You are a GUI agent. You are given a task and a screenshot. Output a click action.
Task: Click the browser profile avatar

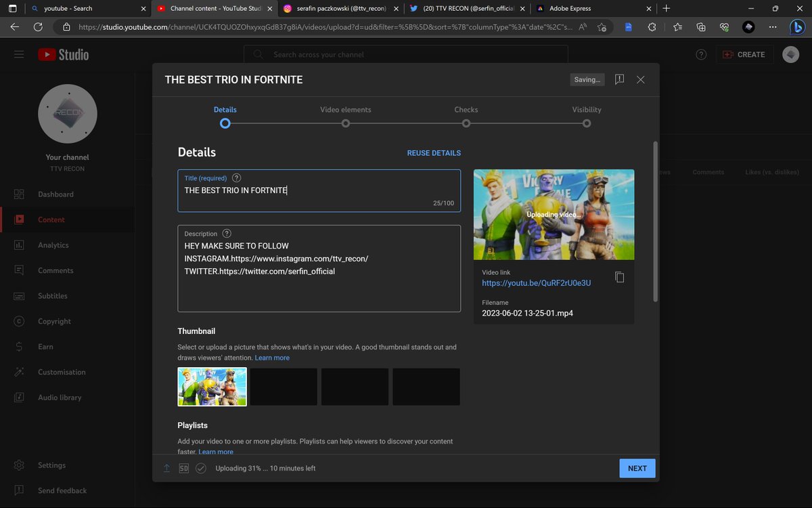click(748, 27)
